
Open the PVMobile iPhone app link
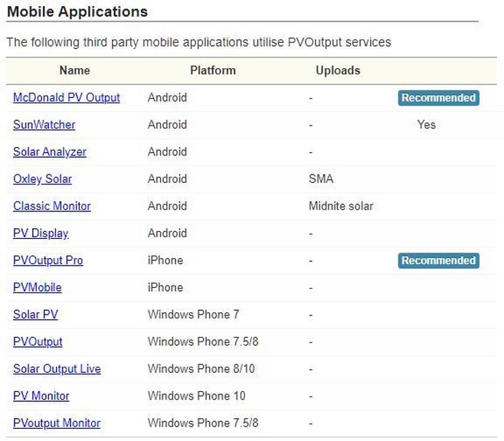[38, 288]
